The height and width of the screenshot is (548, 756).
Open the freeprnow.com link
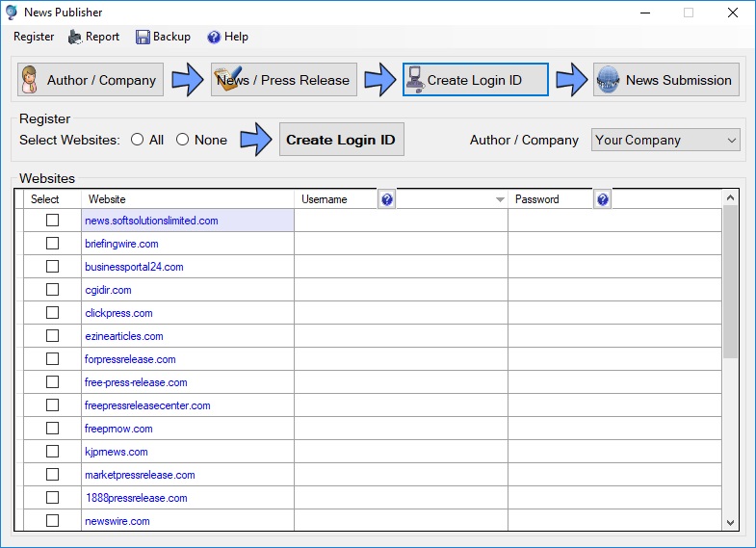[118, 429]
